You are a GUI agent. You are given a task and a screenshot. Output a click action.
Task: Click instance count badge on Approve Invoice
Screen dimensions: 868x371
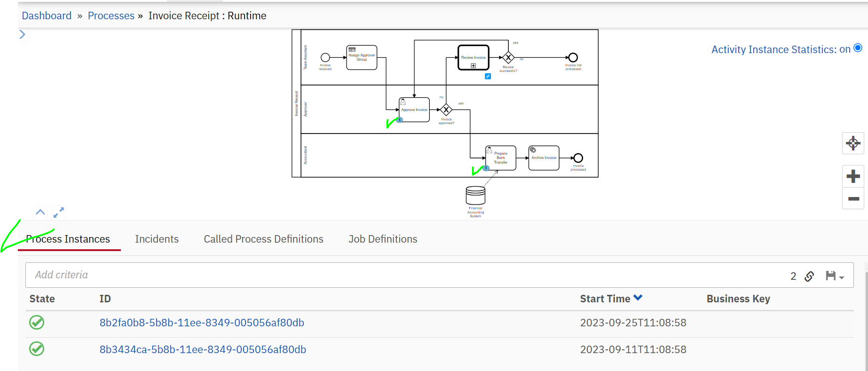tap(400, 120)
